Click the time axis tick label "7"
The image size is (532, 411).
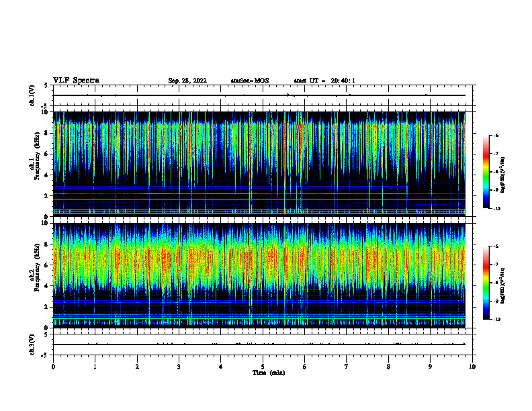tap(347, 367)
